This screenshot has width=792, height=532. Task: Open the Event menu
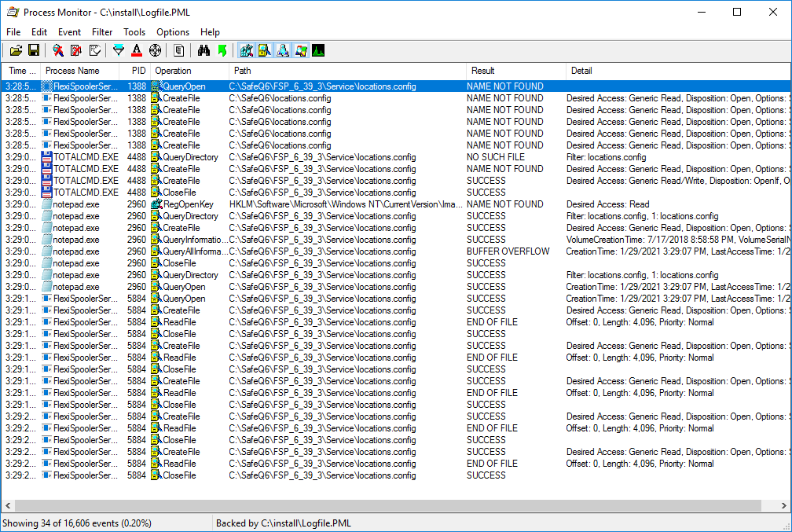tap(69, 32)
